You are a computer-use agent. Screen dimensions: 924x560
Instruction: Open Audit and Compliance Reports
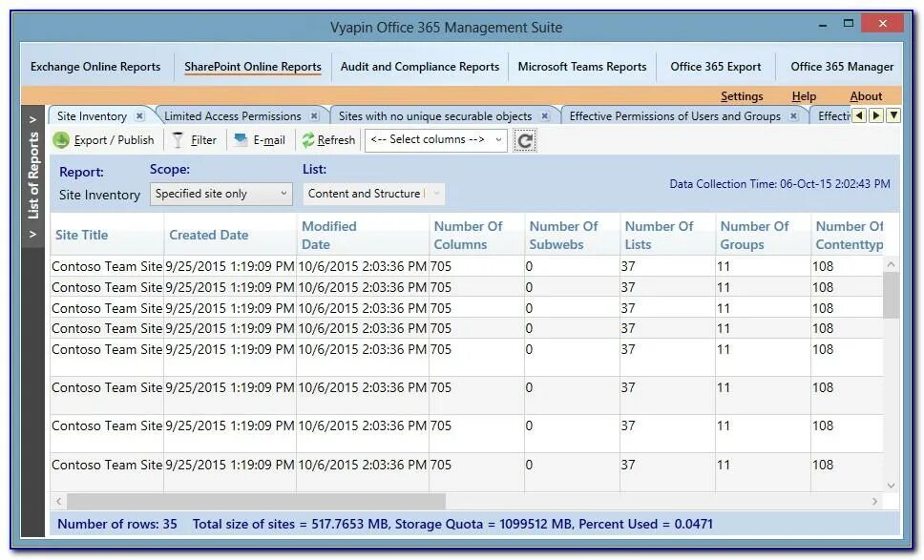coord(420,67)
